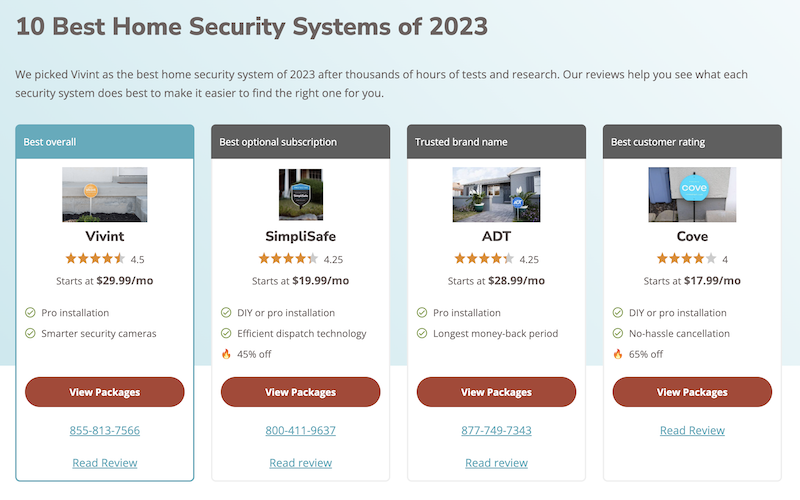Viewport: 800px width, 500px height.
Task: Open View Packages for SimpliSafe
Action: pos(300,392)
